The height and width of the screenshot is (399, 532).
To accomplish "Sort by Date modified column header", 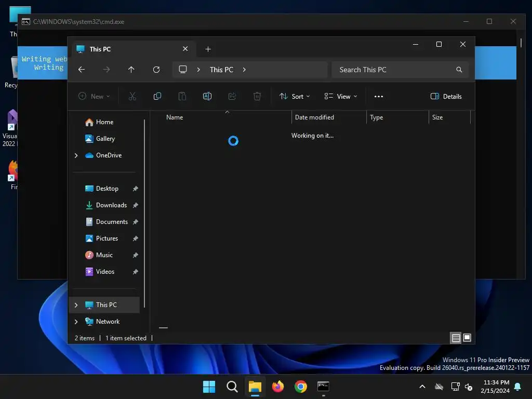I will tap(329, 117).
